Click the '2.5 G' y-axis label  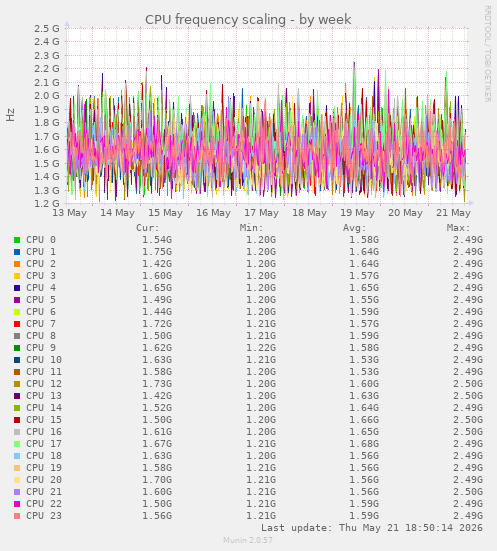click(x=47, y=28)
